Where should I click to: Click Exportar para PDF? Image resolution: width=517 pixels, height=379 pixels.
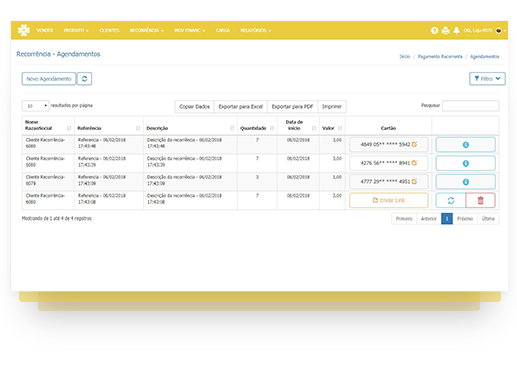click(x=292, y=107)
